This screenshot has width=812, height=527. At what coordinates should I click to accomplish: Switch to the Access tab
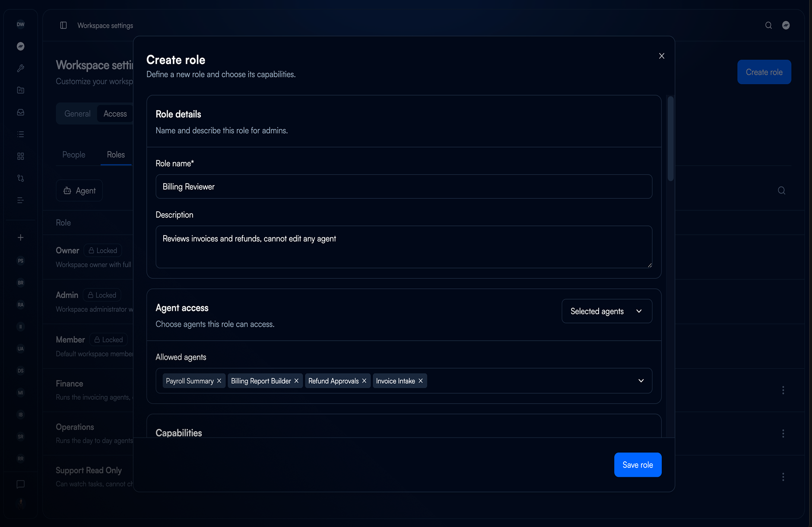(115, 114)
